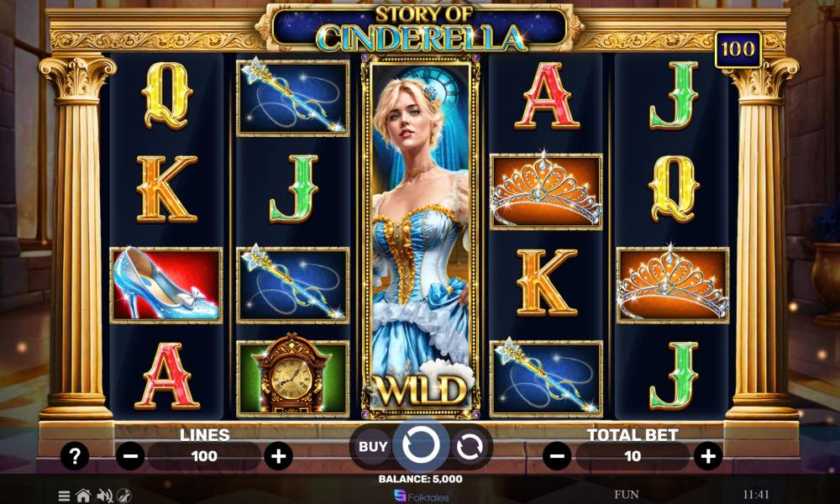Open the hamburger menu in bottom bar
Image resolution: width=840 pixels, height=504 pixels.
coord(65,496)
